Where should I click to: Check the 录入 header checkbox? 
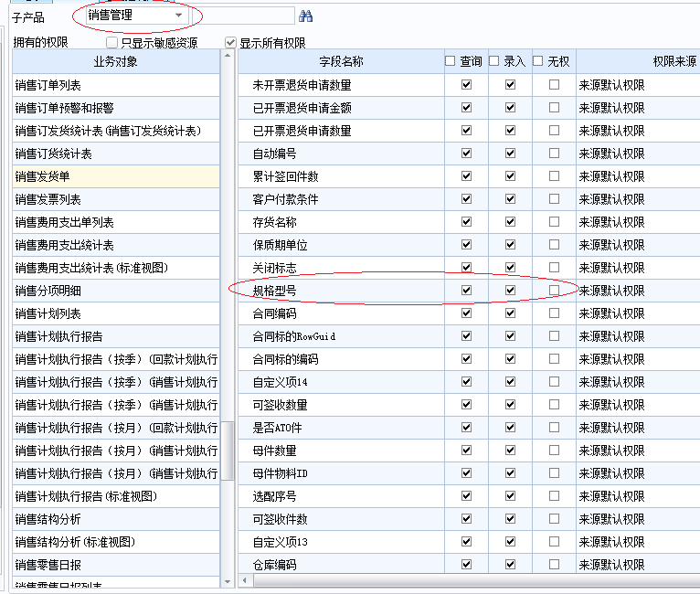(494, 61)
